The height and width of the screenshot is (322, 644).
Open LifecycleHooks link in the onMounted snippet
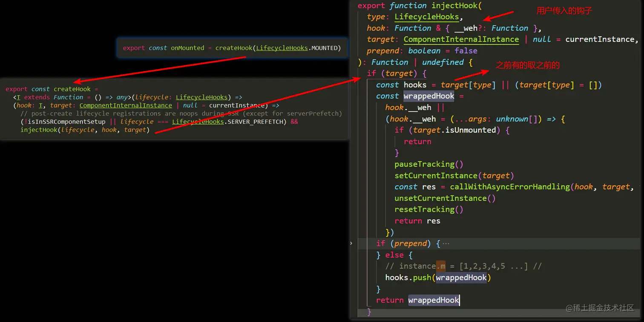click(x=282, y=48)
